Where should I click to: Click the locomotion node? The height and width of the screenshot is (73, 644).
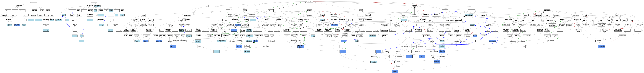coord(245,11)
